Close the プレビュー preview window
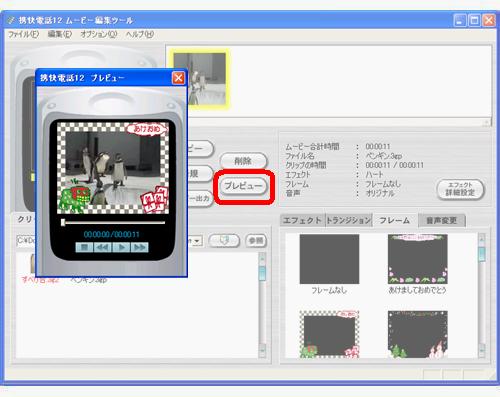The width and height of the screenshot is (500, 397). click(178, 78)
